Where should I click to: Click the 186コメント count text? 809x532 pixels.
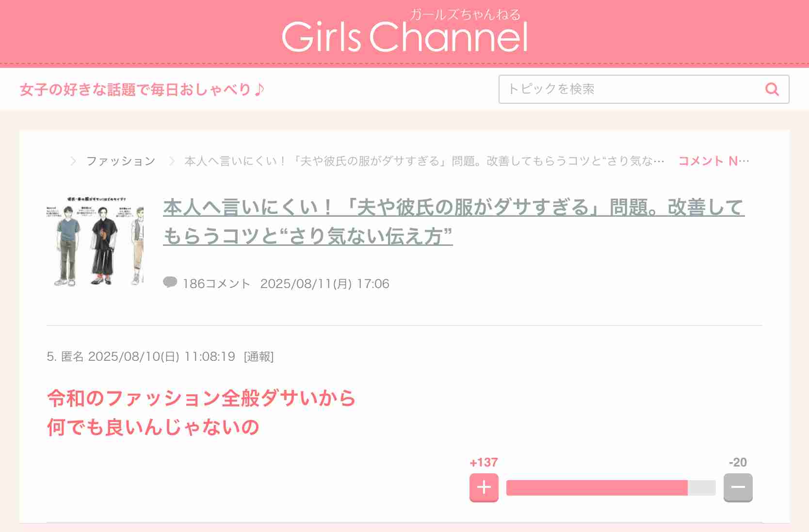tap(216, 284)
